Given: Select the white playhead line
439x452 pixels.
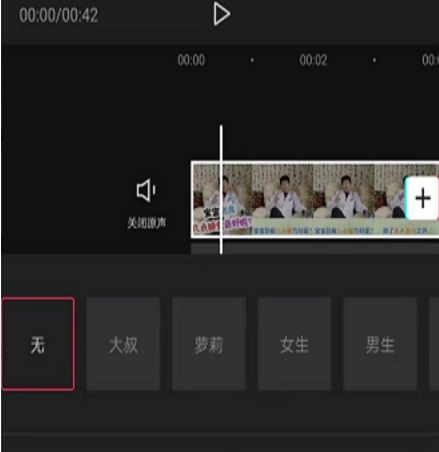Looking at the screenshot, I should click(221, 189).
